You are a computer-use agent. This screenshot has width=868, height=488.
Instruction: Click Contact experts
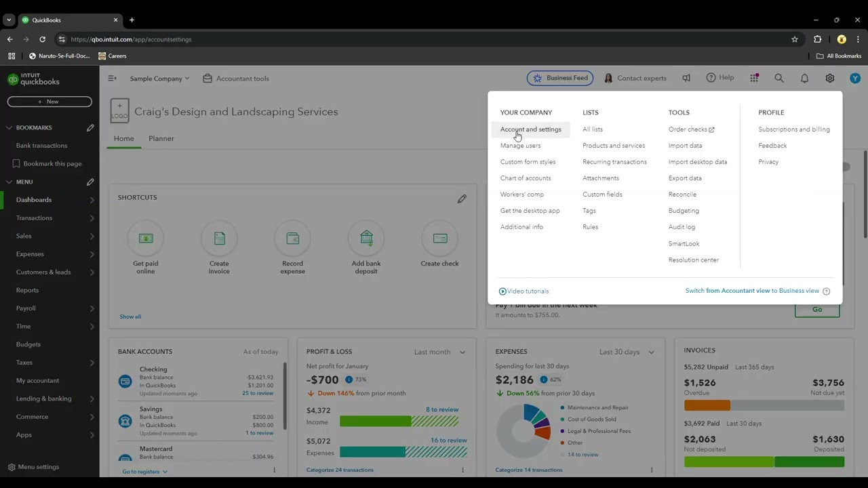click(x=635, y=79)
